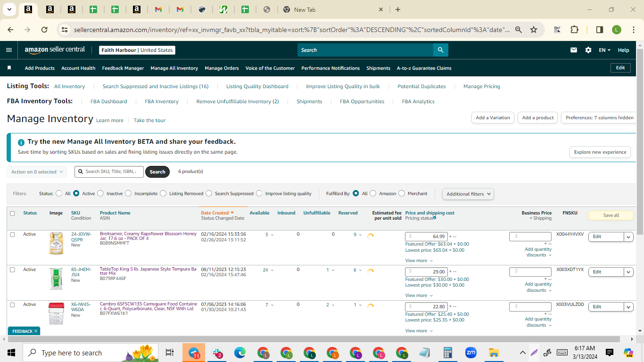Select the All status radio button
The image size is (644, 362).
point(59,193)
